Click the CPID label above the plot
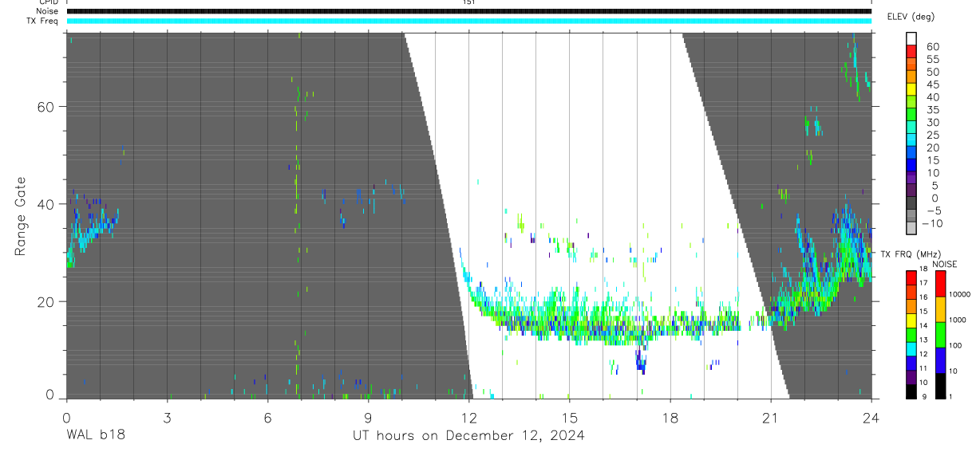Image resolution: width=980 pixels, height=452 pixels. pyautogui.click(x=49, y=2)
